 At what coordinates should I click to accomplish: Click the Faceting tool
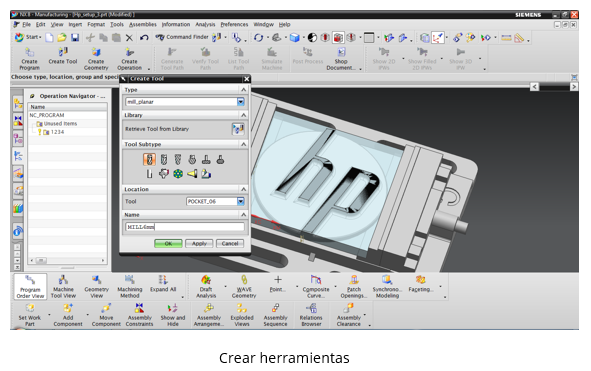(x=421, y=284)
